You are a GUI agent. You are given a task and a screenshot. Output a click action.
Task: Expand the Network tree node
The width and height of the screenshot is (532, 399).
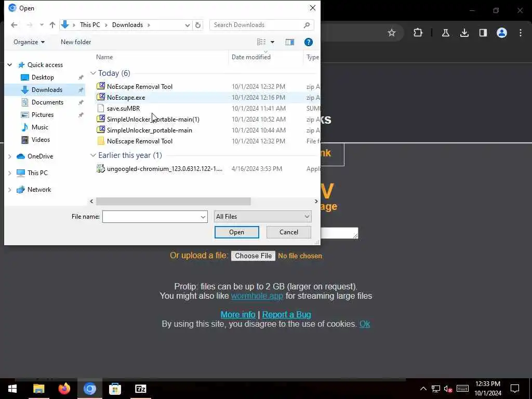coord(10,190)
